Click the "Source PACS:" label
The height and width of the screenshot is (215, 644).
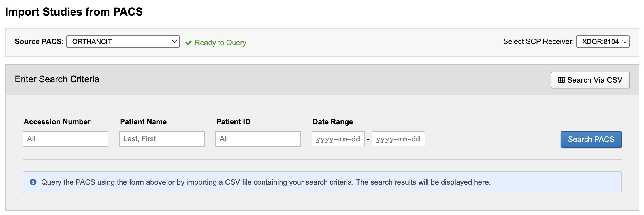tap(39, 41)
